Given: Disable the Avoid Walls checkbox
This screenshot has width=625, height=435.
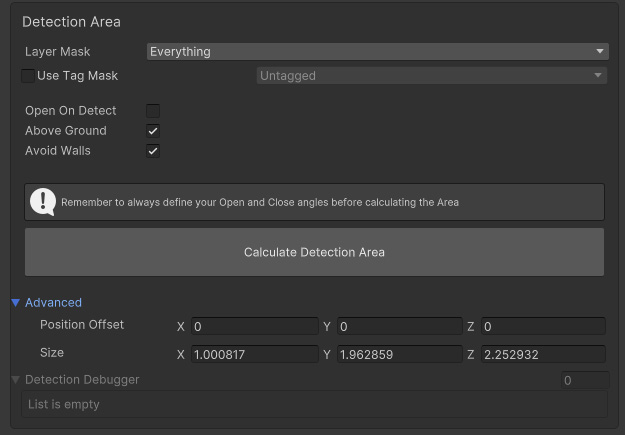Looking at the screenshot, I should pyautogui.click(x=153, y=151).
